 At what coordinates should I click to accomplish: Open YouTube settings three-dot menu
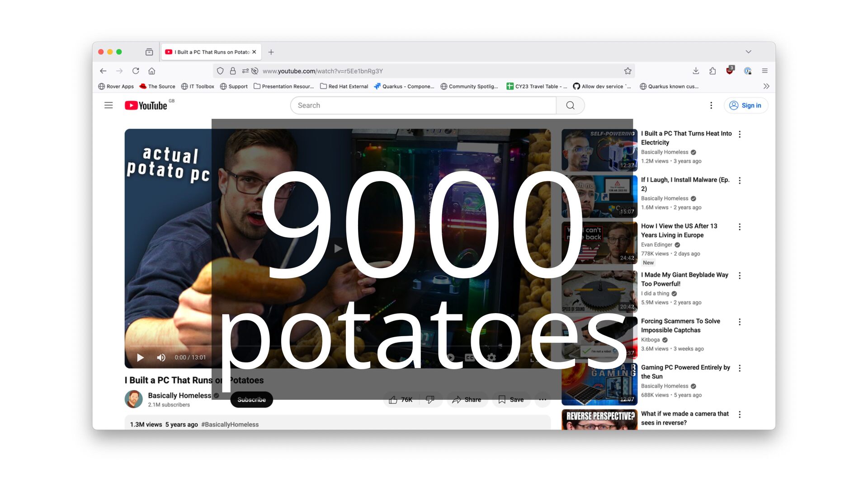(711, 105)
